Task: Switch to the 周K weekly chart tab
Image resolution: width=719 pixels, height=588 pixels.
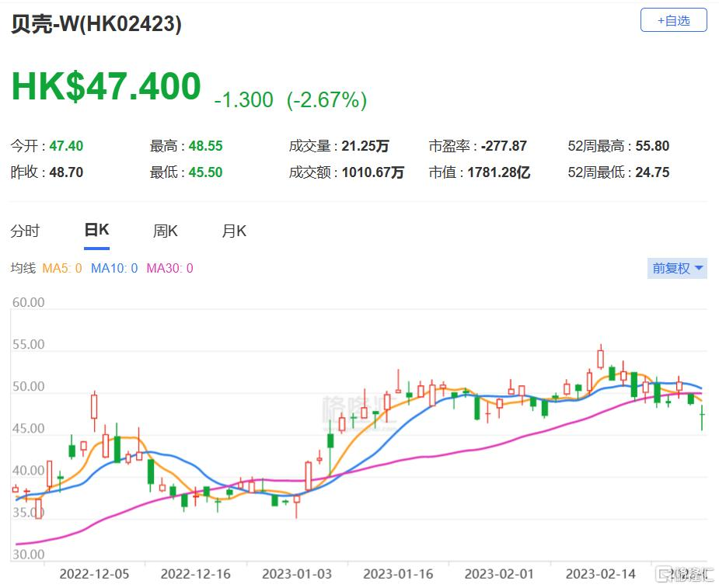Action: [163, 231]
